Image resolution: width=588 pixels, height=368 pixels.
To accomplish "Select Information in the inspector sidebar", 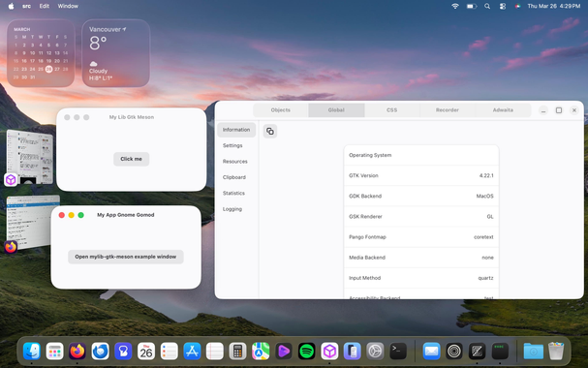I will pos(236,130).
